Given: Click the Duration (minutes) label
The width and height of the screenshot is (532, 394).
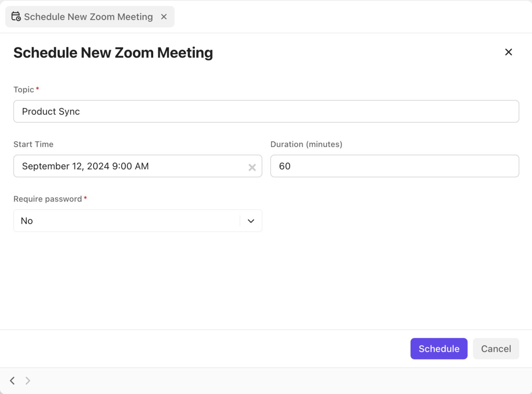Looking at the screenshot, I should coord(306,144).
